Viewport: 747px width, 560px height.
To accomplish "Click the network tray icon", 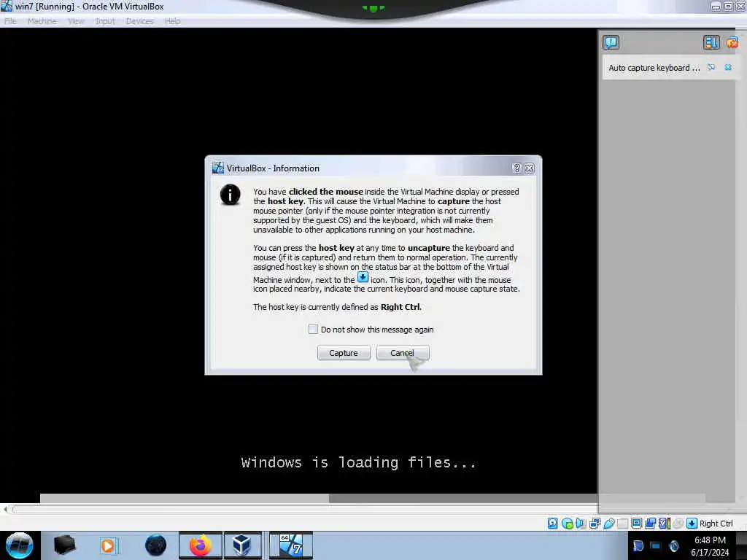I will point(656,545).
